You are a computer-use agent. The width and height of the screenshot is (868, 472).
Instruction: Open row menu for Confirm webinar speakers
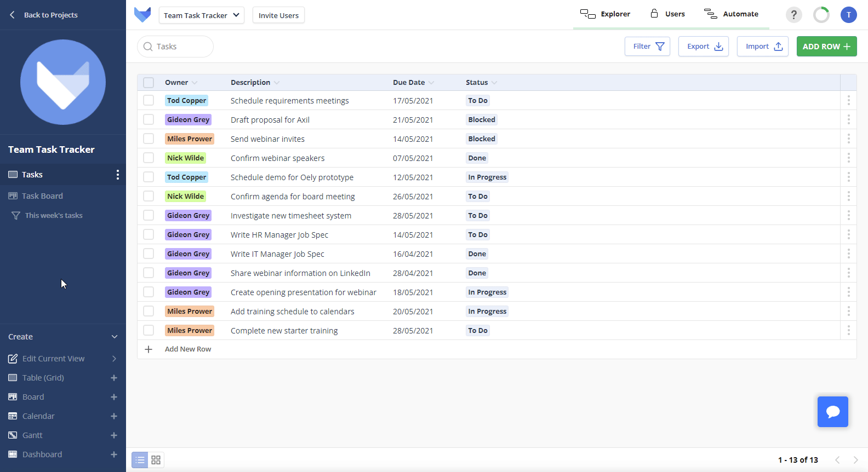848,158
